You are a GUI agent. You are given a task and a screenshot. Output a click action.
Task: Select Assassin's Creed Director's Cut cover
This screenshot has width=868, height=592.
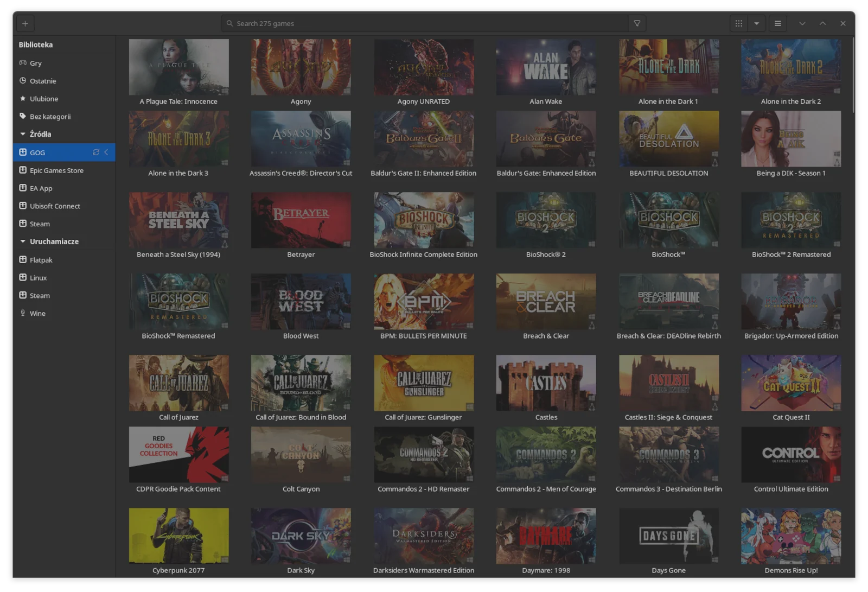301,139
